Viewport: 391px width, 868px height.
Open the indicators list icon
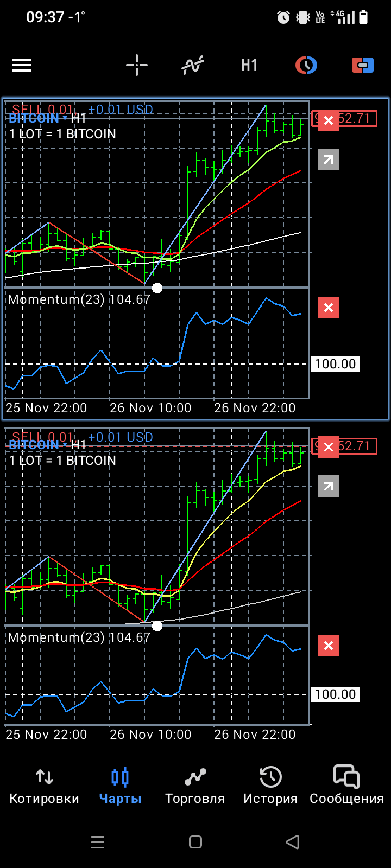(193, 66)
